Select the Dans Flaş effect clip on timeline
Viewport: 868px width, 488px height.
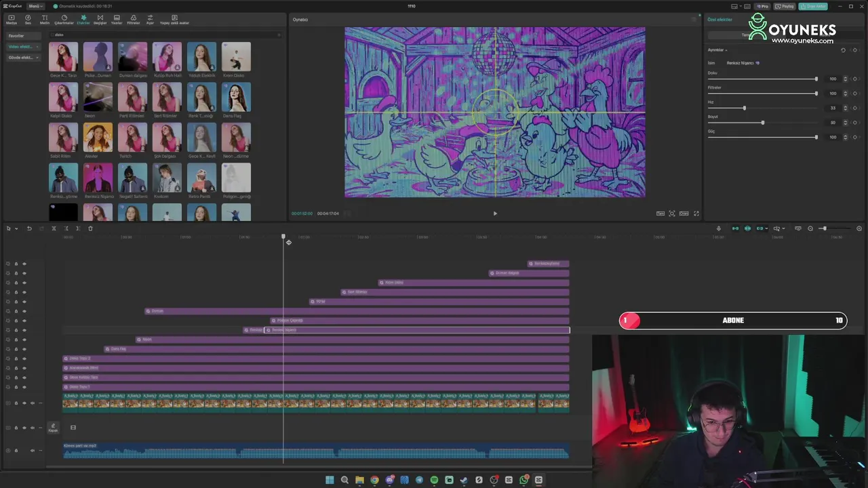337,349
